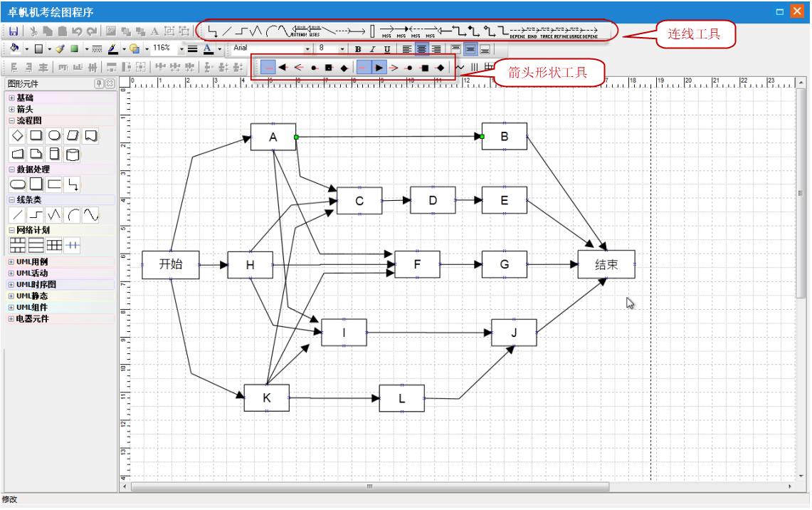The width and height of the screenshot is (812, 510).
Task: Open the UML组件 category header
Action: pos(61,307)
